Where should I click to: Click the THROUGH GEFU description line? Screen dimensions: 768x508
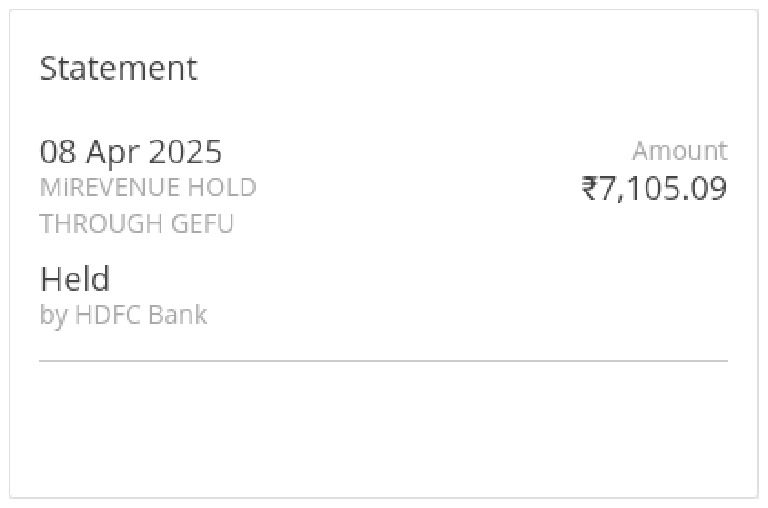pos(136,224)
